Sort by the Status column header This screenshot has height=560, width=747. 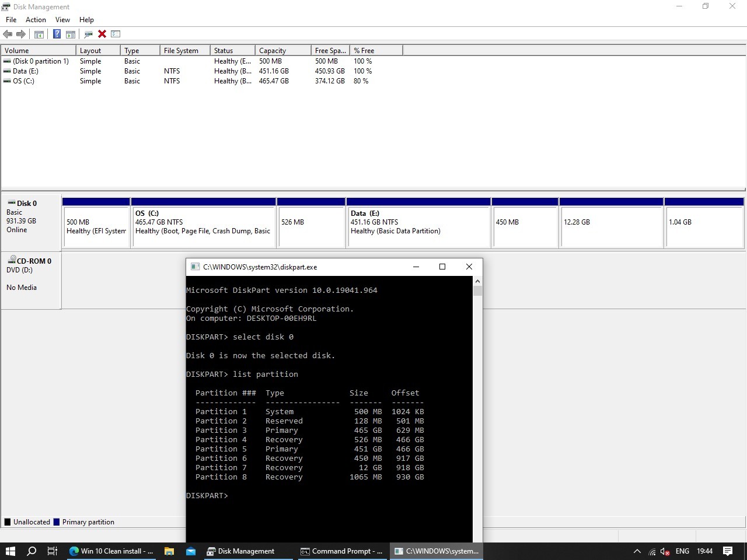pos(233,51)
